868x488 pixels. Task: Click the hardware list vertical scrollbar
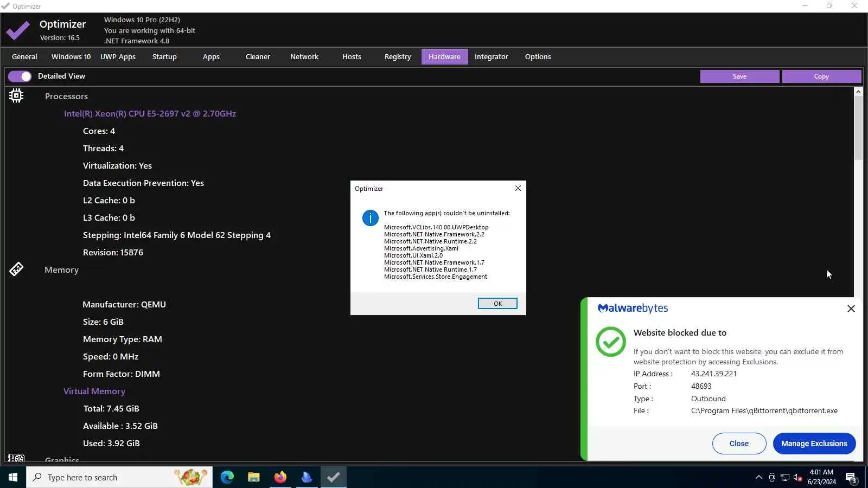coord(858,129)
